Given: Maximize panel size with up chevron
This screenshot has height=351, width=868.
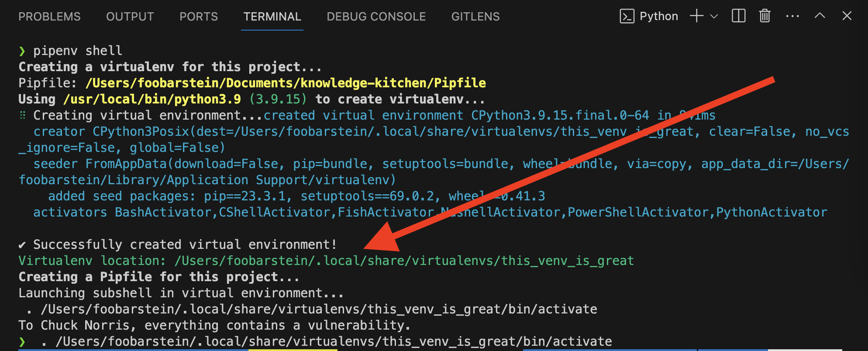Looking at the screenshot, I should point(820,16).
